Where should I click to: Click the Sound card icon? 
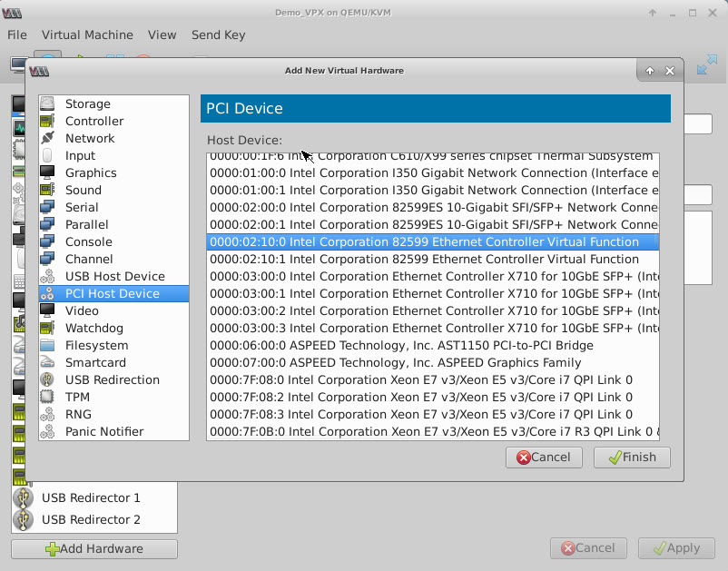coord(47,190)
